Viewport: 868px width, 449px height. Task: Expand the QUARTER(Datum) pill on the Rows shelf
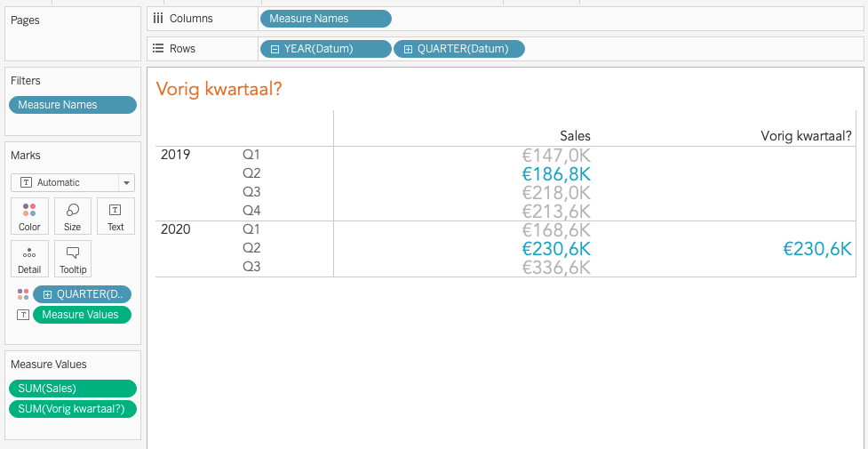408,49
